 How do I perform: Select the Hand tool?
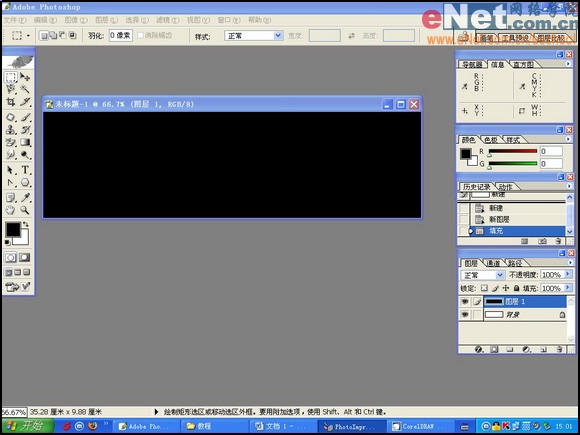(10, 210)
